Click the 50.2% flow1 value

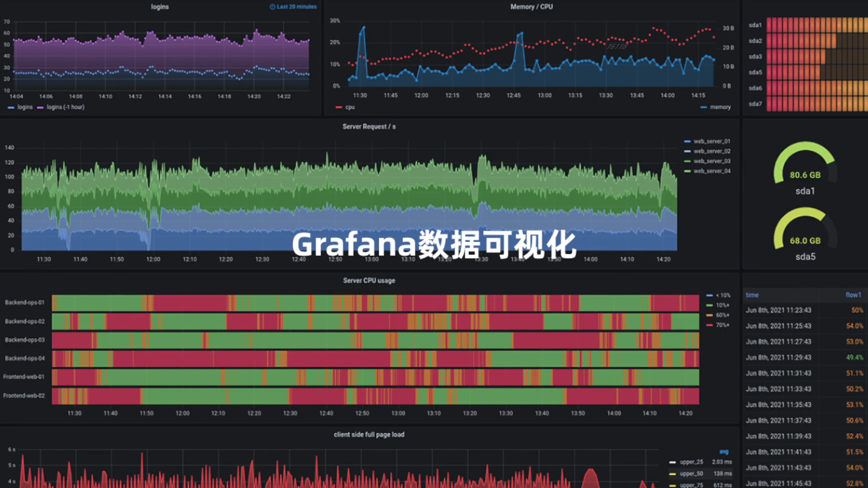tap(855, 389)
